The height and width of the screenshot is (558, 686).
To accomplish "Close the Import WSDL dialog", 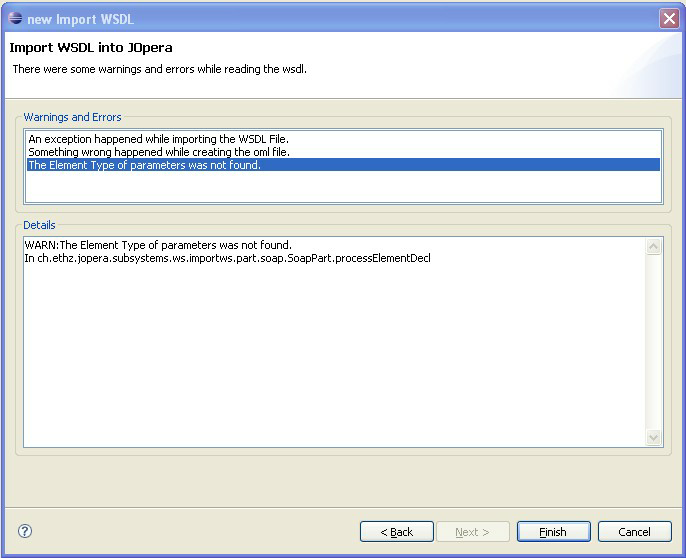I will (669, 18).
